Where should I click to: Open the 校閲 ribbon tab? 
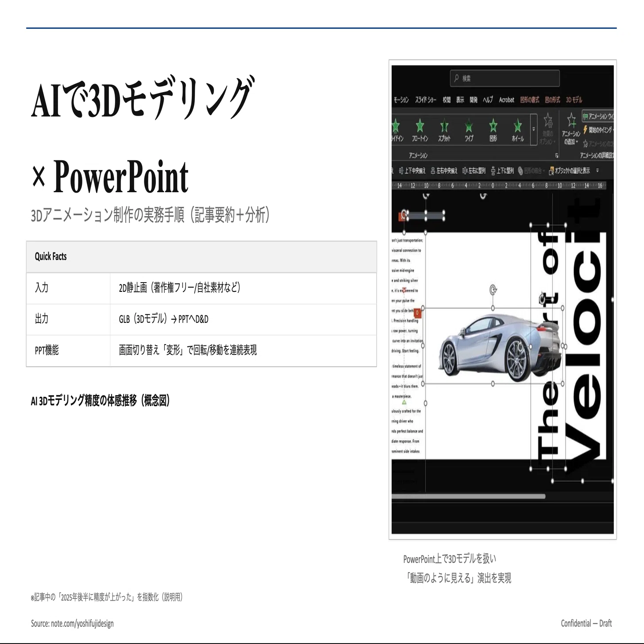coord(446,100)
